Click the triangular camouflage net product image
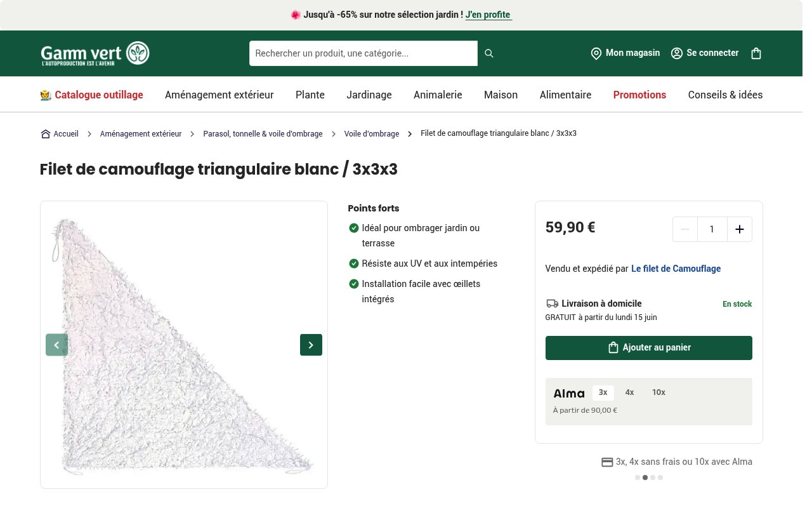The image size is (812, 508). 184,345
